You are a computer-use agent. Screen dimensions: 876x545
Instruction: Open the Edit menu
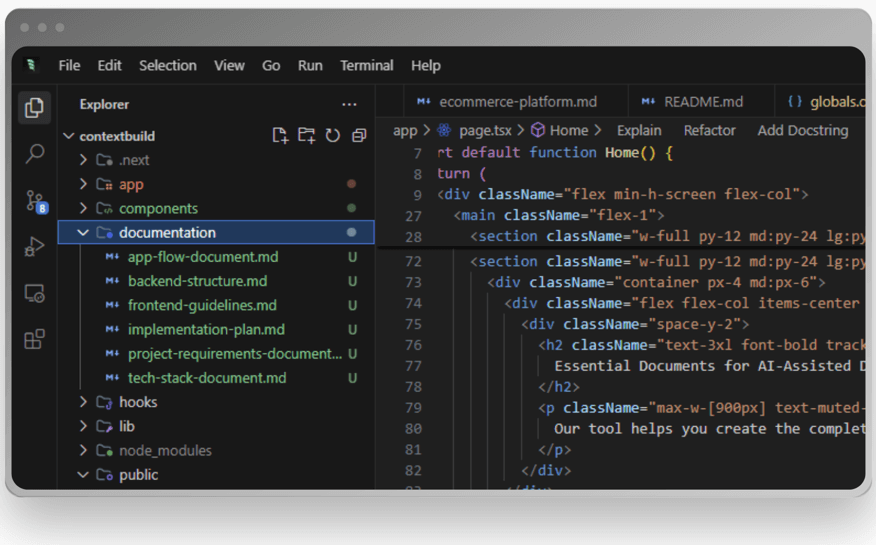point(110,65)
